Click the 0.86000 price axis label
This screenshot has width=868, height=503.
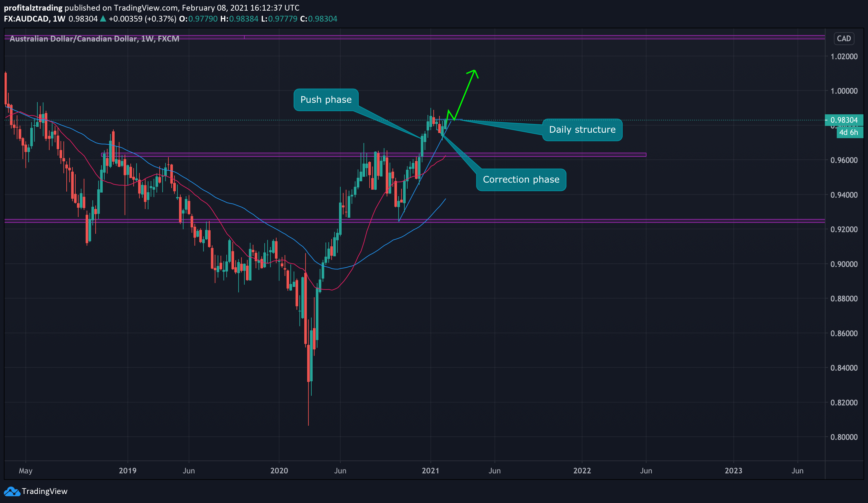(844, 334)
